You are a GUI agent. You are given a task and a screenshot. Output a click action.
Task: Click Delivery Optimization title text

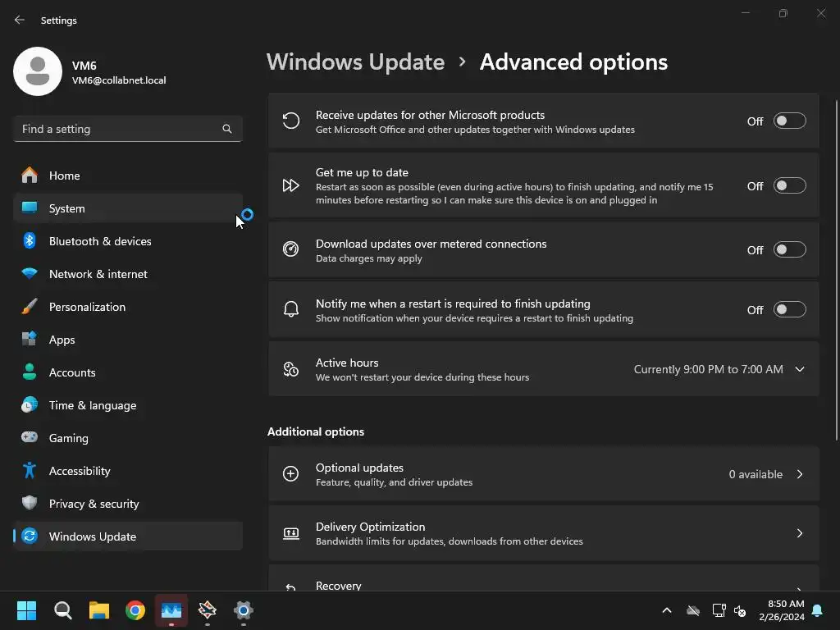tap(370, 527)
